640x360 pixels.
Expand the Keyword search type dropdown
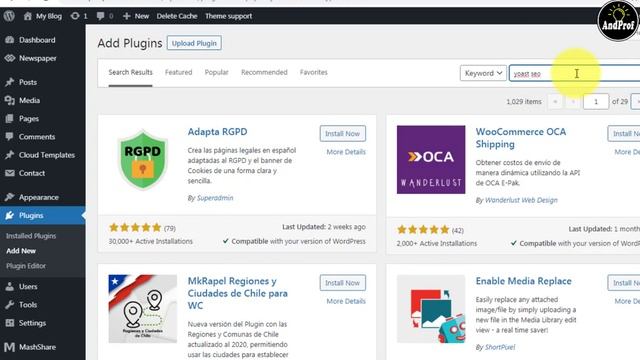483,73
